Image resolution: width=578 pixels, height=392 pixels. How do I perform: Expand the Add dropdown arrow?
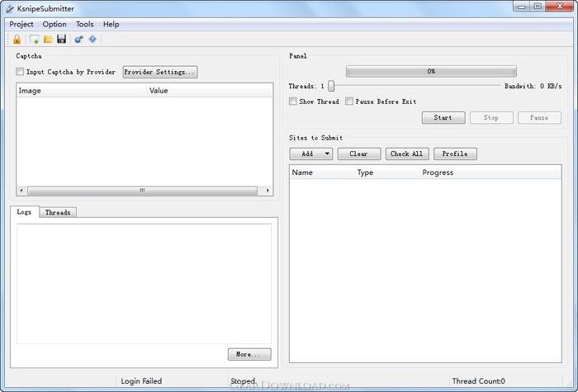pos(327,153)
